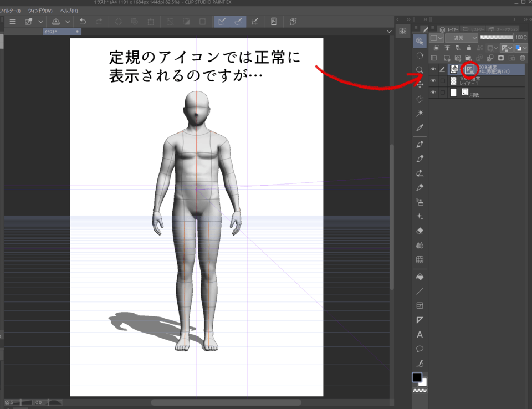Viewport: 532px width, 409px height.
Task: Open the canvas tab list chevron
Action: pos(389,32)
